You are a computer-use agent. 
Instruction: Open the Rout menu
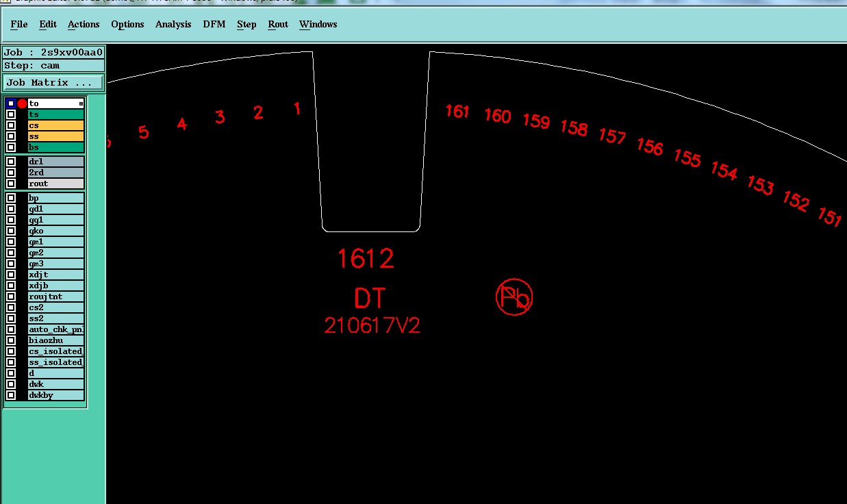pos(278,24)
